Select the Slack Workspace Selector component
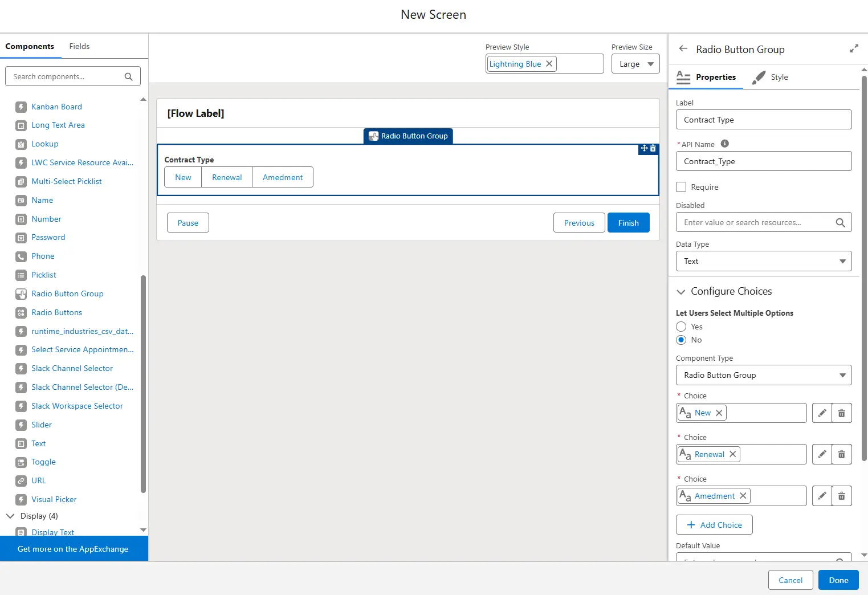 pos(77,406)
